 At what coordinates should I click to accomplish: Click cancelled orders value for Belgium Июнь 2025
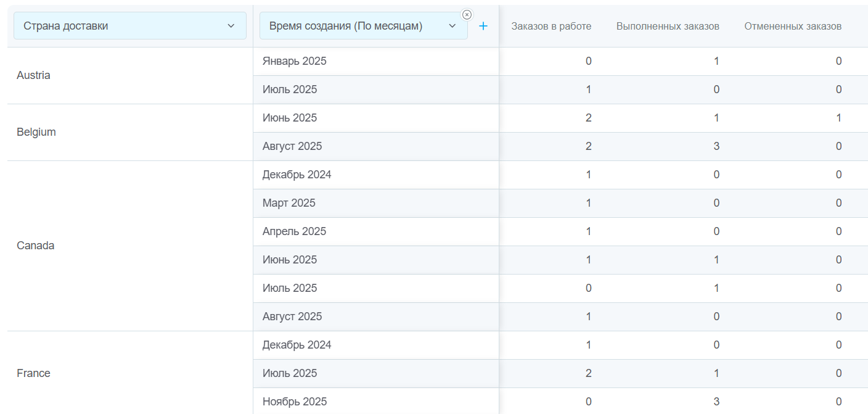tap(838, 118)
